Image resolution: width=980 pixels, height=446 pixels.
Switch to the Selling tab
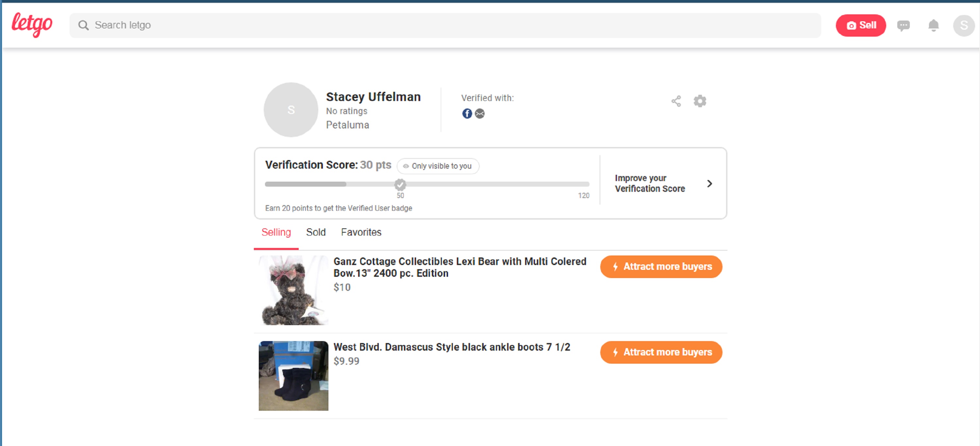pyautogui.click(x=276, y=232)
